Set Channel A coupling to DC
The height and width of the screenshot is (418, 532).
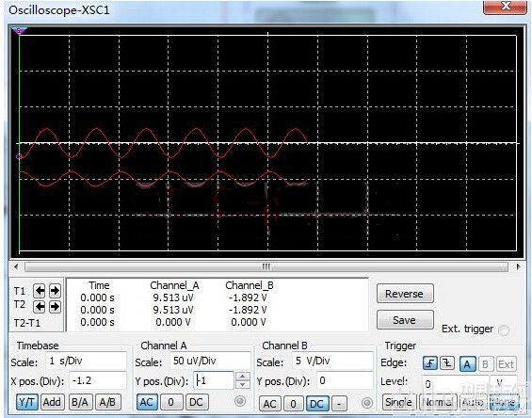(196, 402)
